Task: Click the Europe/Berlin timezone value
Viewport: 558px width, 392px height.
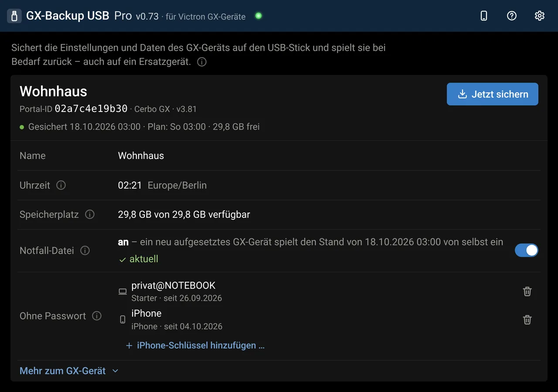Action: 177,185
